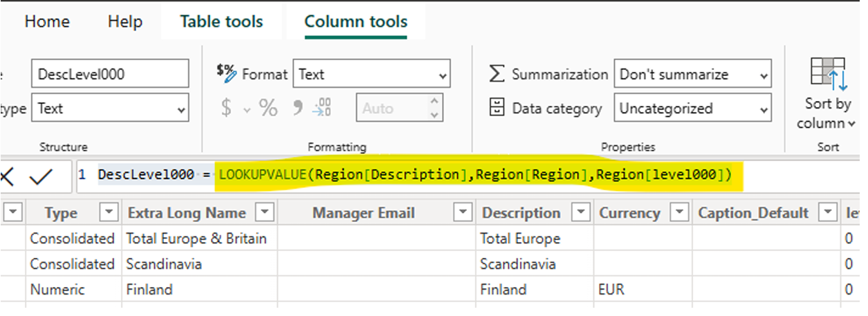Edit the column name field DescLevel000
Viewport: 868px width, 316px height.
pyautogui.click(x=110, y=74)
